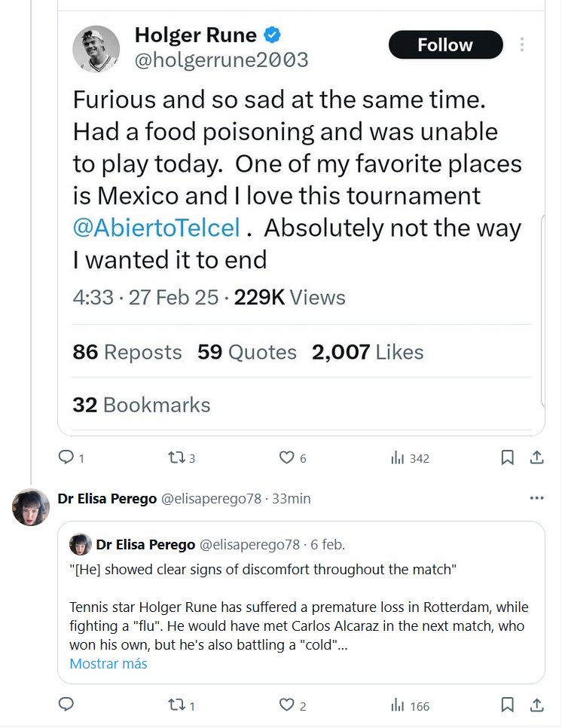Image resolution: width=562 pixels, height=728 pixels.
Task: Bookmark Dr Elisa Perego's 33min post
Action: click(508, 705)
